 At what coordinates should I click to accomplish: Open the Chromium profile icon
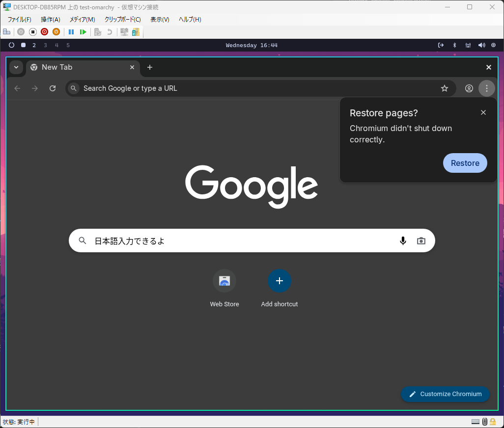pyautogui.click(x=469, y=88)
